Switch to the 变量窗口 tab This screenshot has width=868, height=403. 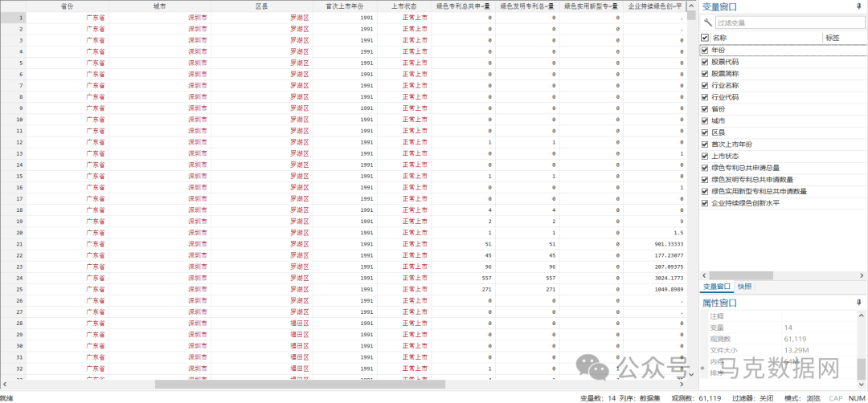(717, 287)
